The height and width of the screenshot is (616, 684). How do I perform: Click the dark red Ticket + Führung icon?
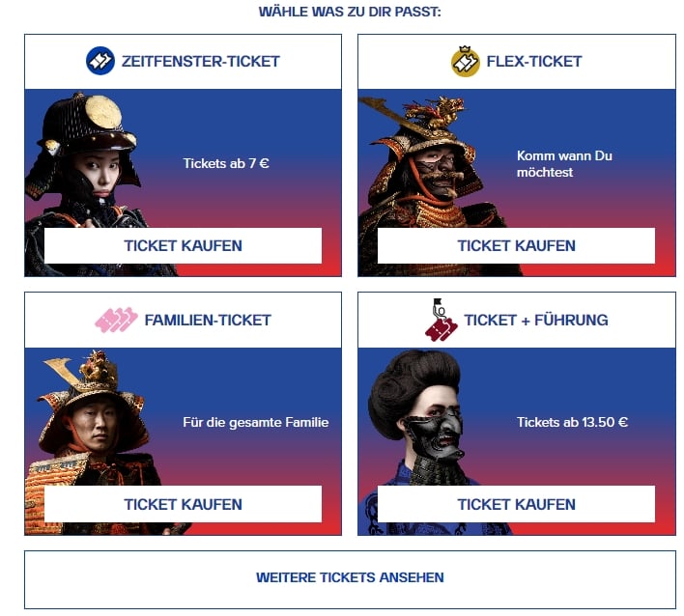(441, 320)
